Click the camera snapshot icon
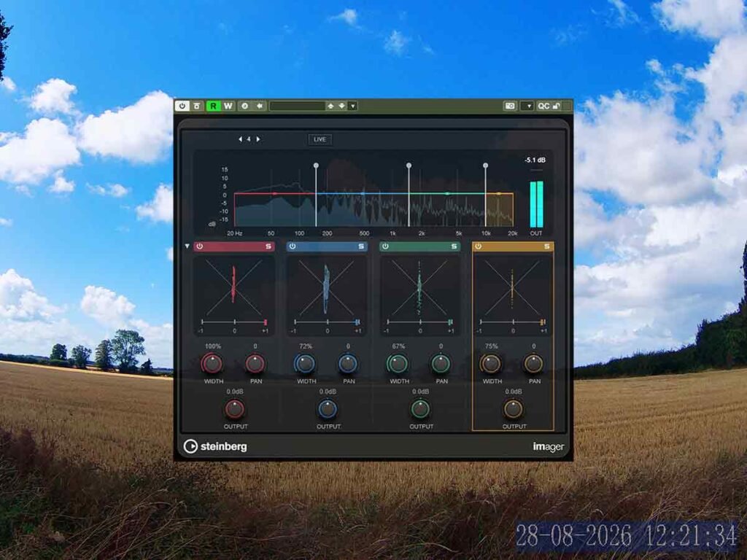The image size is (747, 560). pos(510,106)
